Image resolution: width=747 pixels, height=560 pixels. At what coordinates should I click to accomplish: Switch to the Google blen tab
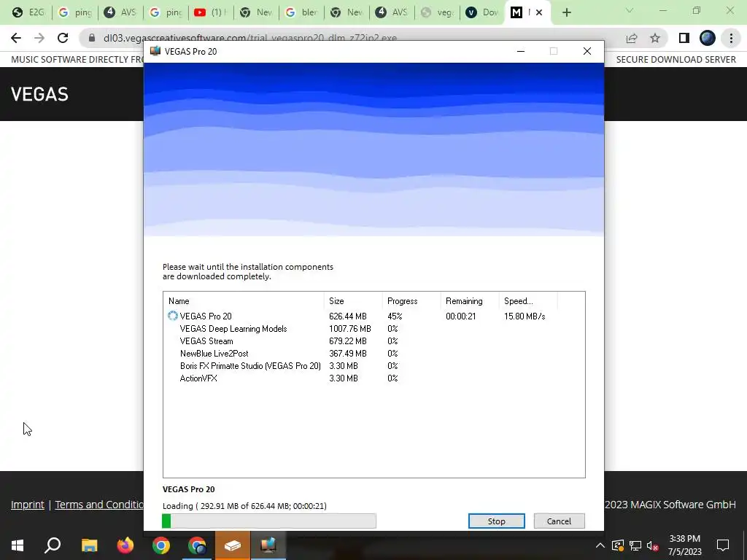[x=302, y=12]
